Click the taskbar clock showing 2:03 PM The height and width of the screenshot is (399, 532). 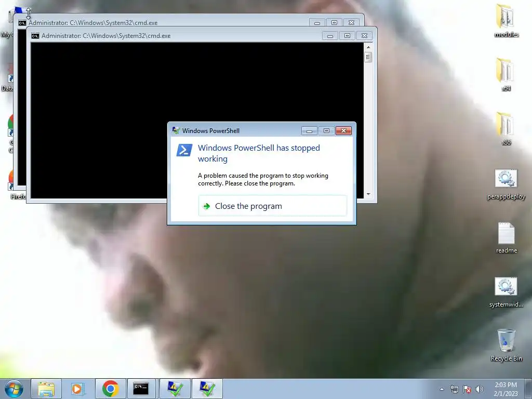506,389
